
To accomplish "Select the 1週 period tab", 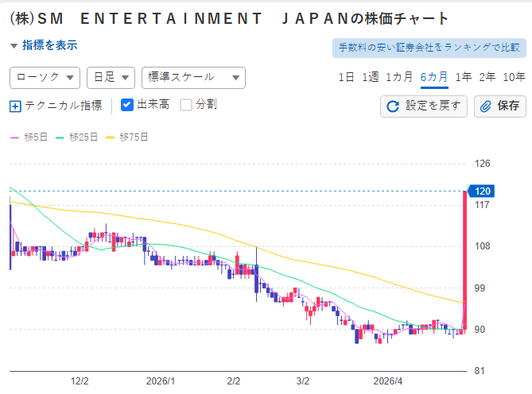I will (x=370, y=77).
